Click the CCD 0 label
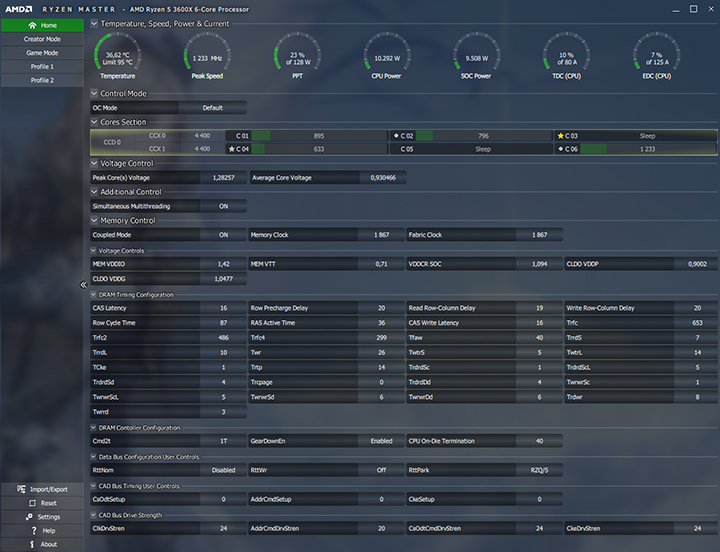Viewport: 720px width, 552px height. 112,142
